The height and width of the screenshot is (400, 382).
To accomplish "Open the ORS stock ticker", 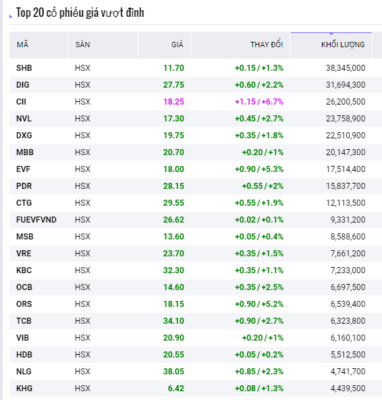I will pyautogui.click(x=24, y=304).
